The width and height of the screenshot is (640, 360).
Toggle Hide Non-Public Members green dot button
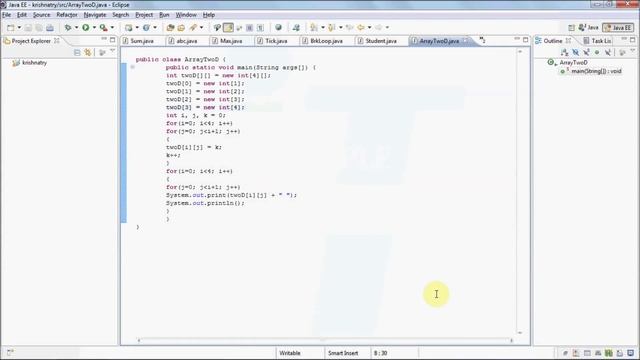597,52
